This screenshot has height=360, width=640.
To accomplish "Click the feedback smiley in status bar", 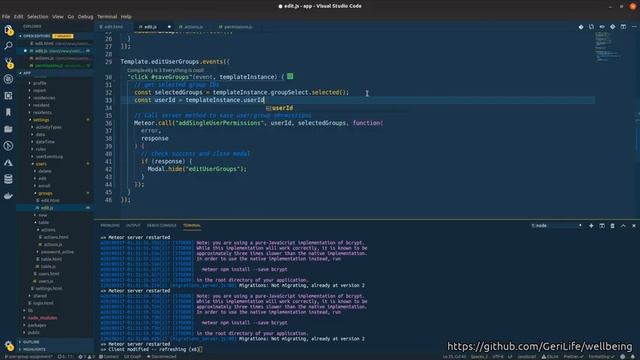I will (x=622, y=357).
